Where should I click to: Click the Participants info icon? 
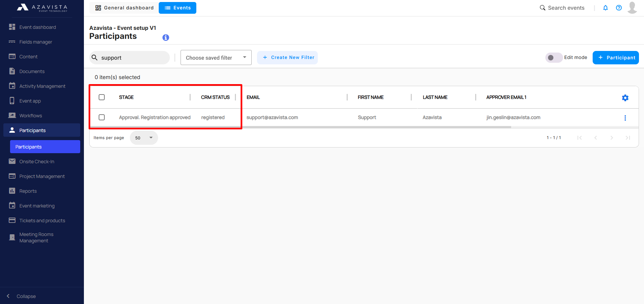click(166, 38)
